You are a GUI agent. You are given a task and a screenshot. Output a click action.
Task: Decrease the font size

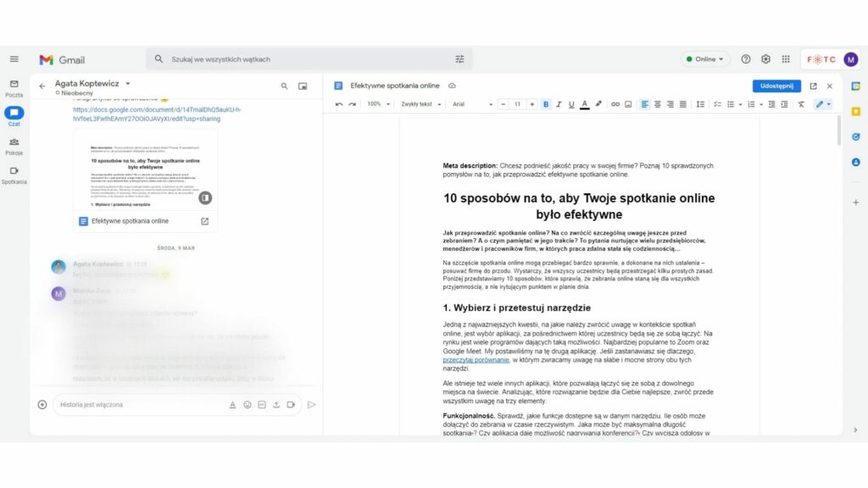pos(504,104)
